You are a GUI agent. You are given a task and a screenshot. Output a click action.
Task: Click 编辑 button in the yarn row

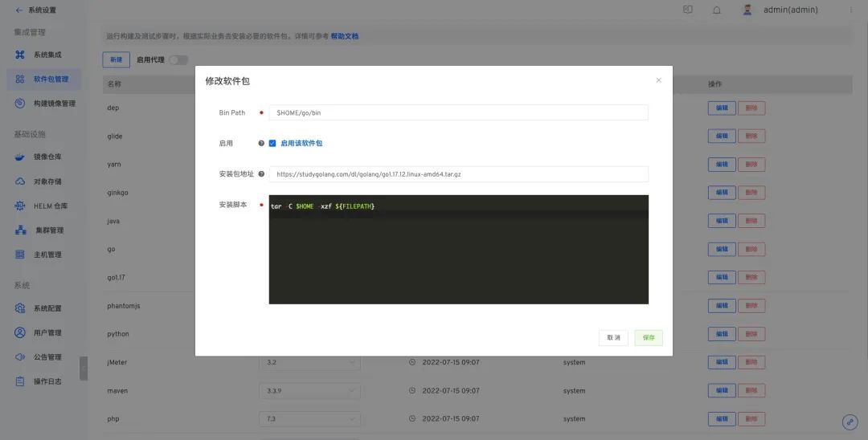(722, 164)
